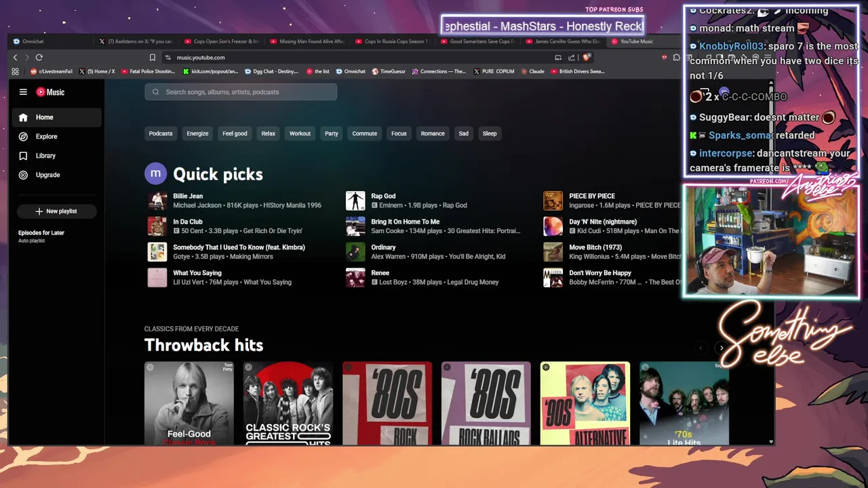Image resolution: width=868 pixels, height=488 pixels.
Task: Click the site settings icon before URL
Action: (168, 58)
